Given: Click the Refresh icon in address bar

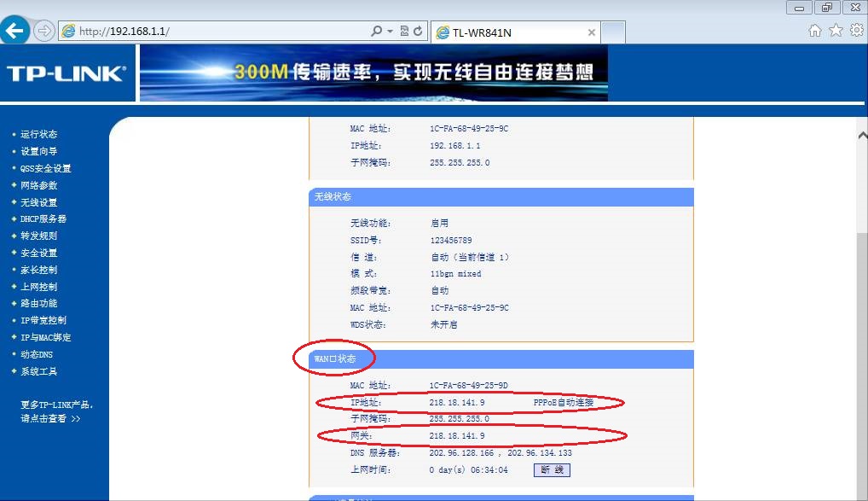Looking at the screenshot, I should click(x=419, y=32).
